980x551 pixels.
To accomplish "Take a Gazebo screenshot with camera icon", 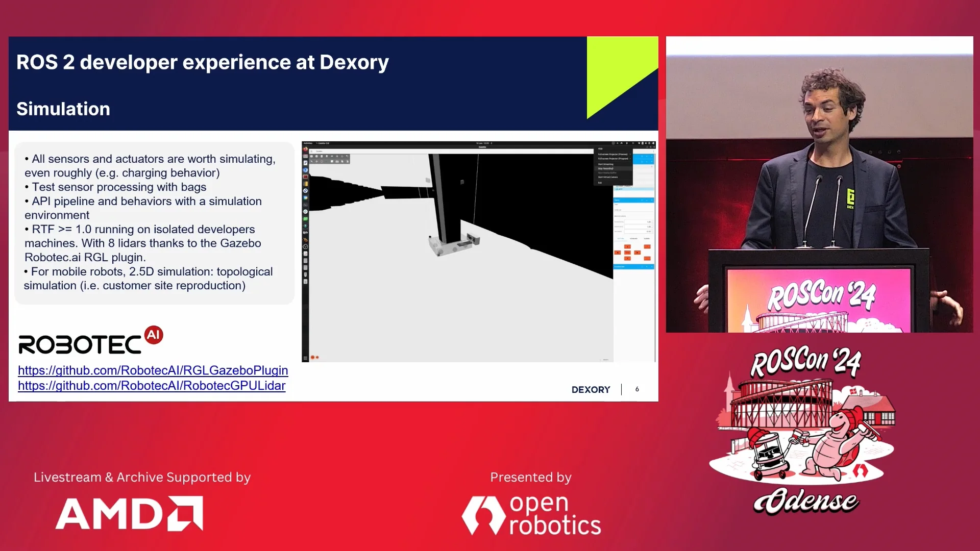I will tap(337, 161).
